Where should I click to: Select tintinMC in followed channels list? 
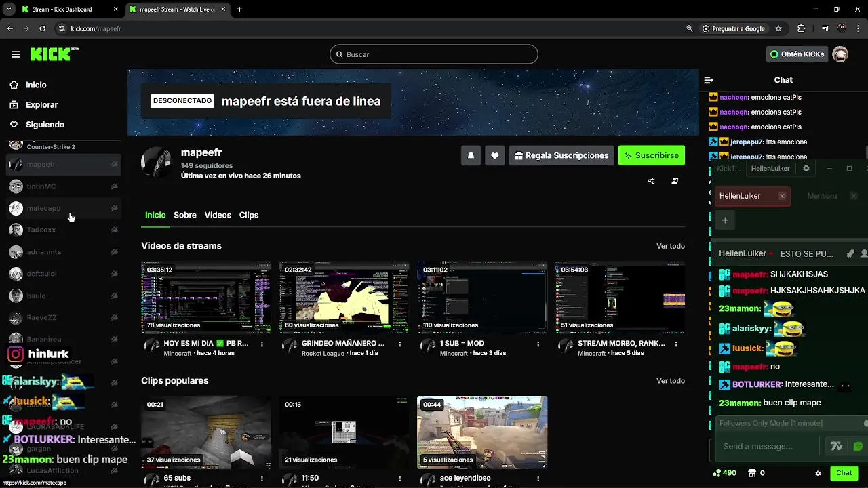click(64, 186)
